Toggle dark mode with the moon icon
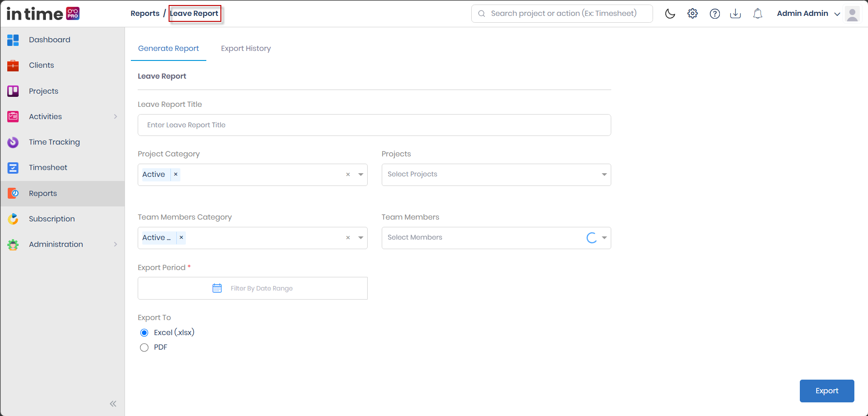Viewport: 868px width, 416px height. point(670,14)
